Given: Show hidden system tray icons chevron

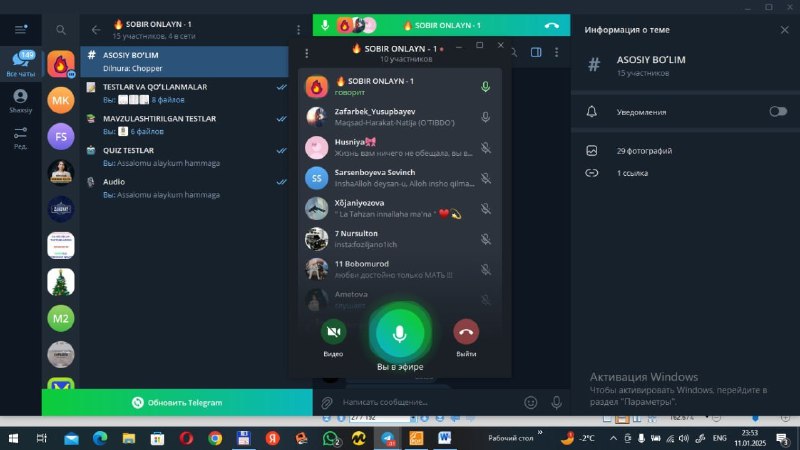Looking at the screenshot, I should (x=613, y=438).
